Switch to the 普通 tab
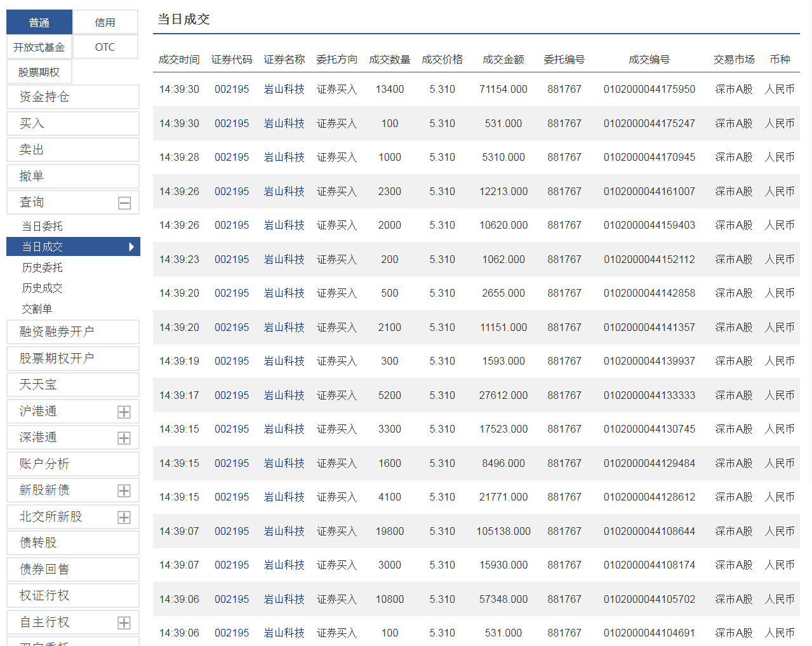This screenshot has height=646, width=812. click(x=39, y=22)
